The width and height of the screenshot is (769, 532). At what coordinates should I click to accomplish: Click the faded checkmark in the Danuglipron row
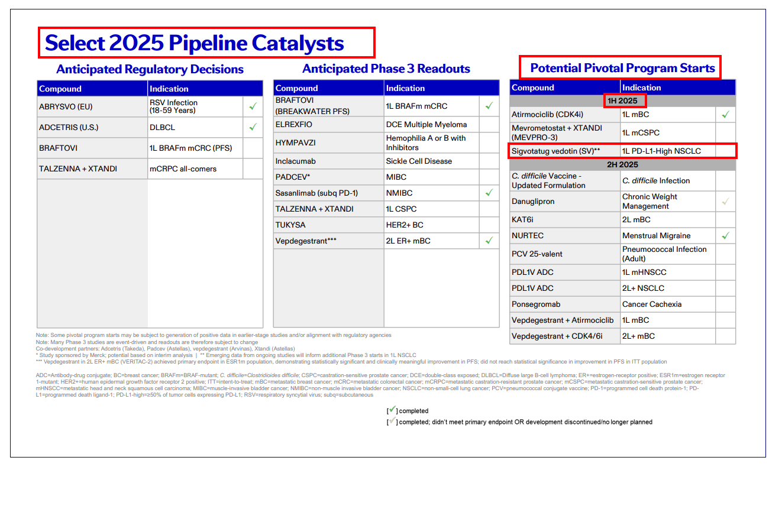(725, 202)
